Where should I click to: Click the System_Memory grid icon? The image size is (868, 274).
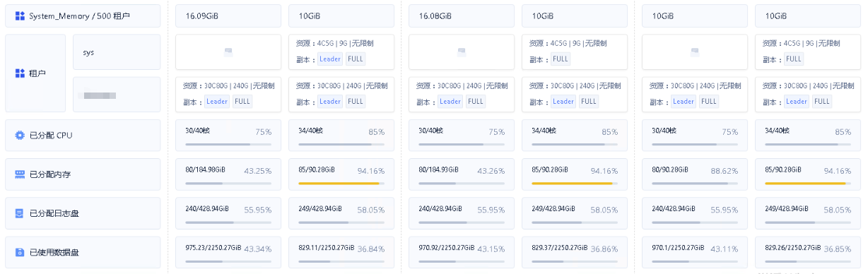20,16
